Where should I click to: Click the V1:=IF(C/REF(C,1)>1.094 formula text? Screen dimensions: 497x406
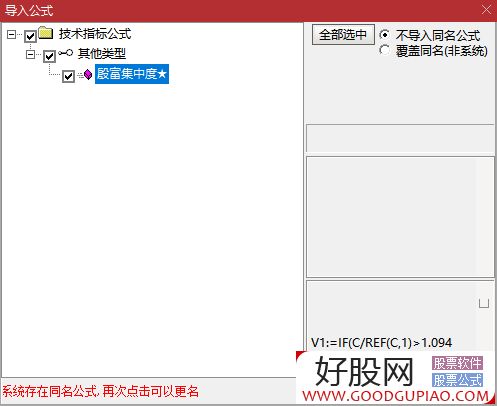pos(382,343)
